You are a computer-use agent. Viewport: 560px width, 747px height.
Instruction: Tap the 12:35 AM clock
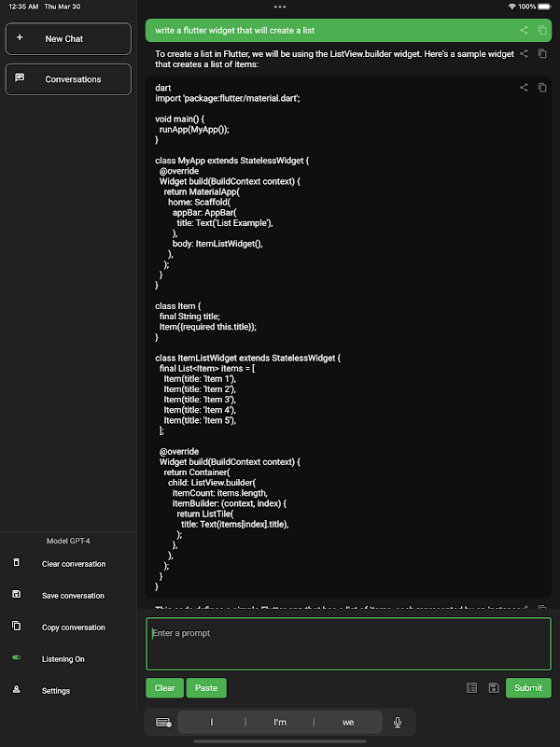point(23,7)
